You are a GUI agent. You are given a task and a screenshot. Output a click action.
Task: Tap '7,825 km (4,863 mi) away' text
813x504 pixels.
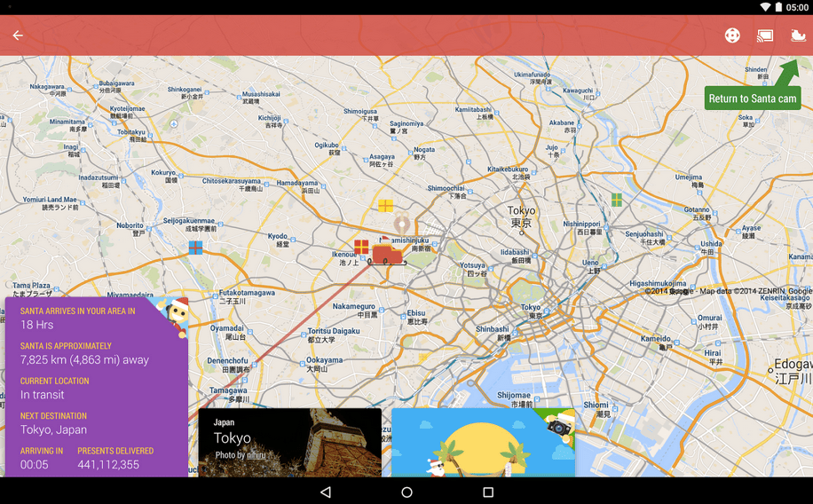(x=84, y=360)
